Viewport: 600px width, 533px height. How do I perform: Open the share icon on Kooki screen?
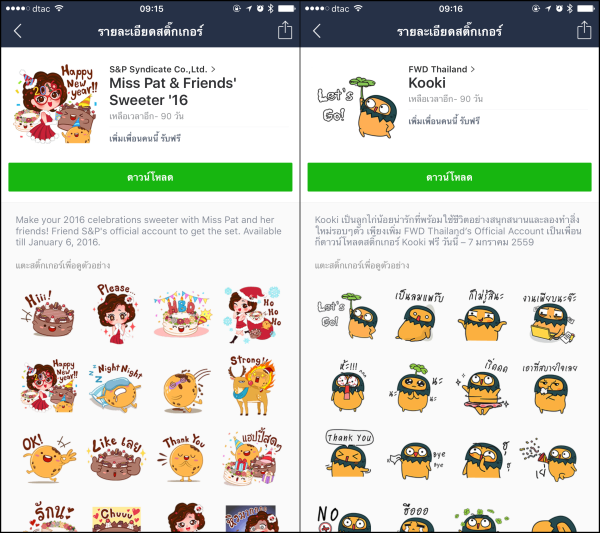(584, 30)
